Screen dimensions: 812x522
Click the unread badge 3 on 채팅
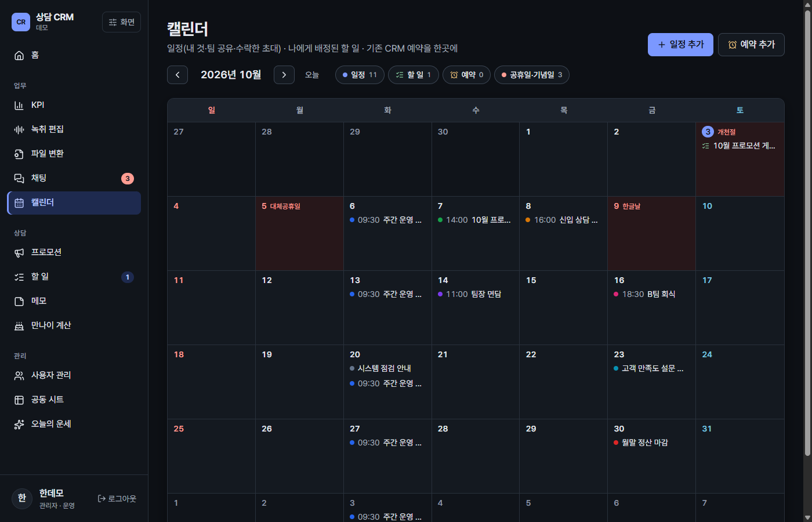coord(128,179)
